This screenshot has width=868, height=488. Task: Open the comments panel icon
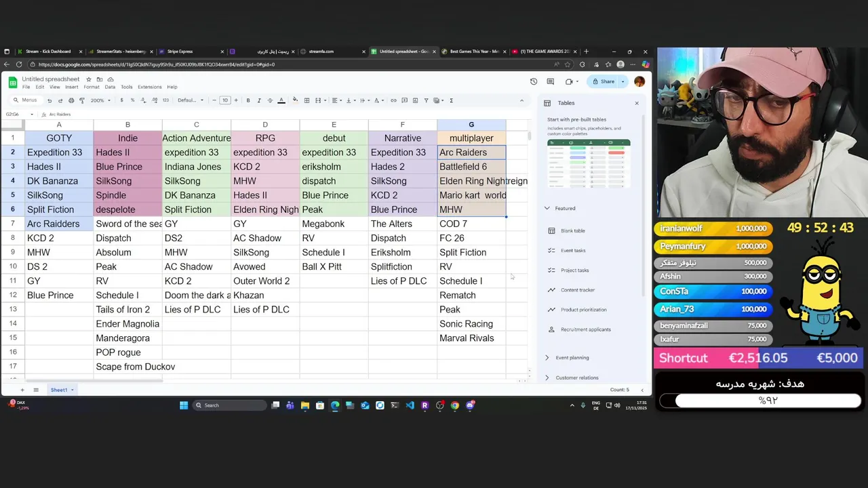(551, 81)
